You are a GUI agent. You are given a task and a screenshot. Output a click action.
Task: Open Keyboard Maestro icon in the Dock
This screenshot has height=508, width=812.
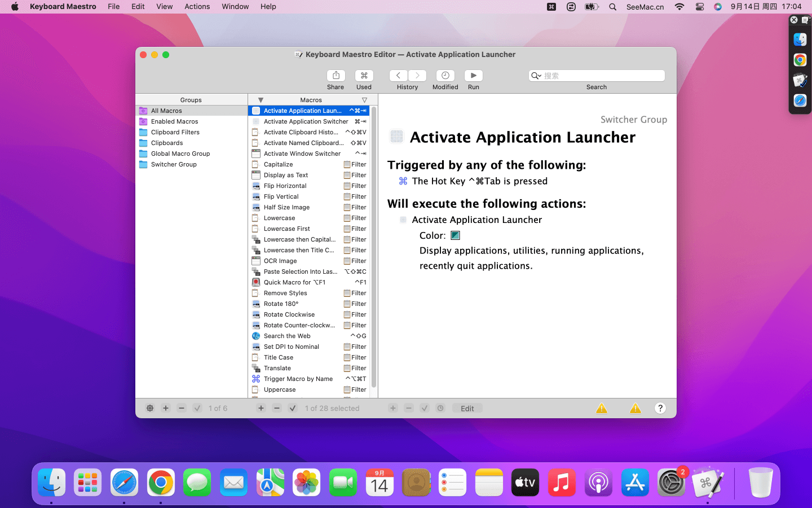(708, 483)
